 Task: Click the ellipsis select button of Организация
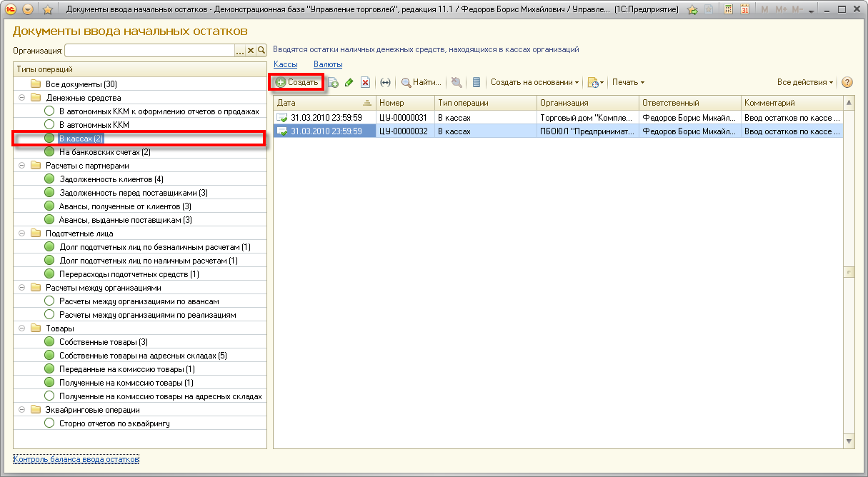coord(240,51)
